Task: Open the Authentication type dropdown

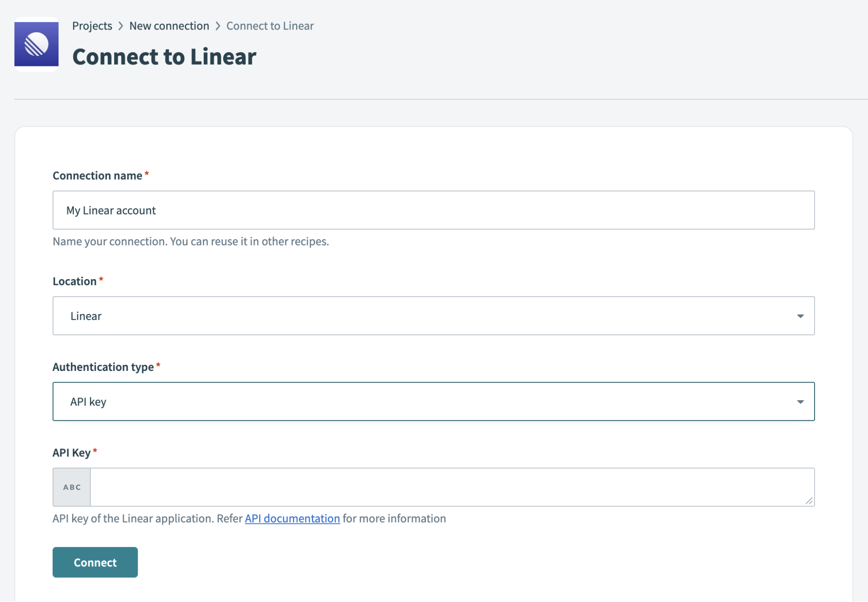Action: pyautogui.click(x=433, y=401)
